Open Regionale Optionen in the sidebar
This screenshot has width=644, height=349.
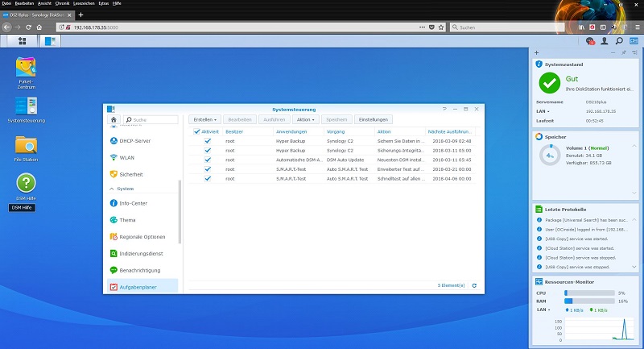pyautogui.click(x=142, y=237)
